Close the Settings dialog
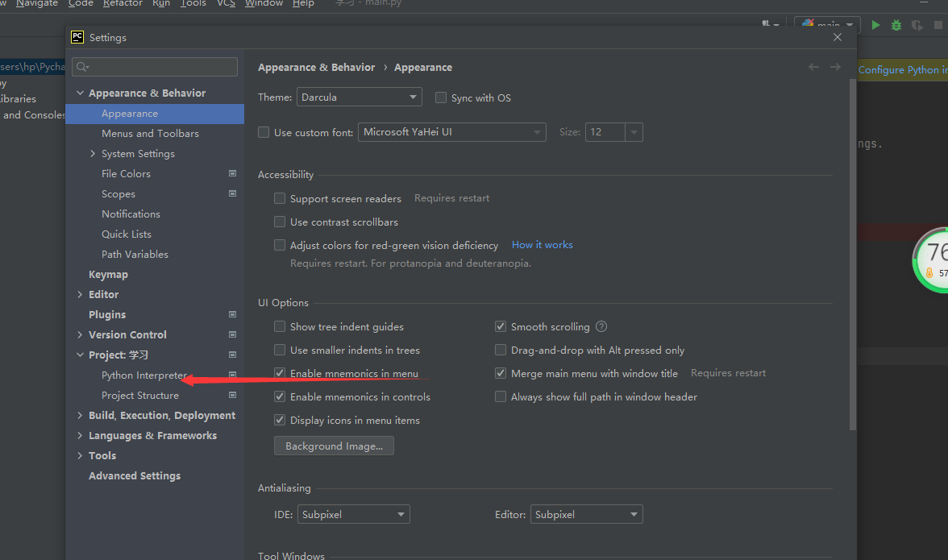 coord(838,37)
